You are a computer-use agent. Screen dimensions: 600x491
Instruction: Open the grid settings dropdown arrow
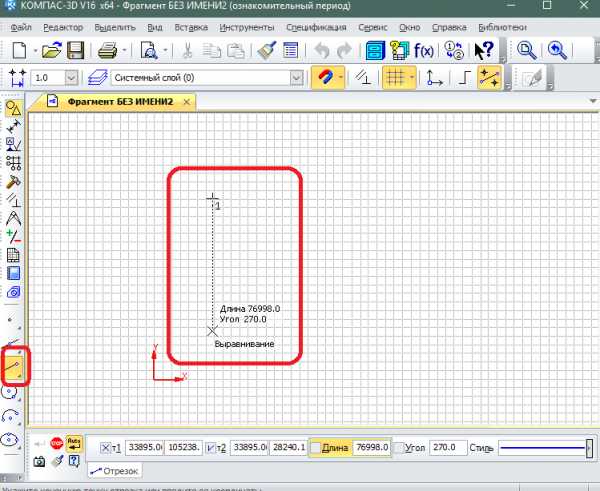[412, 78]
